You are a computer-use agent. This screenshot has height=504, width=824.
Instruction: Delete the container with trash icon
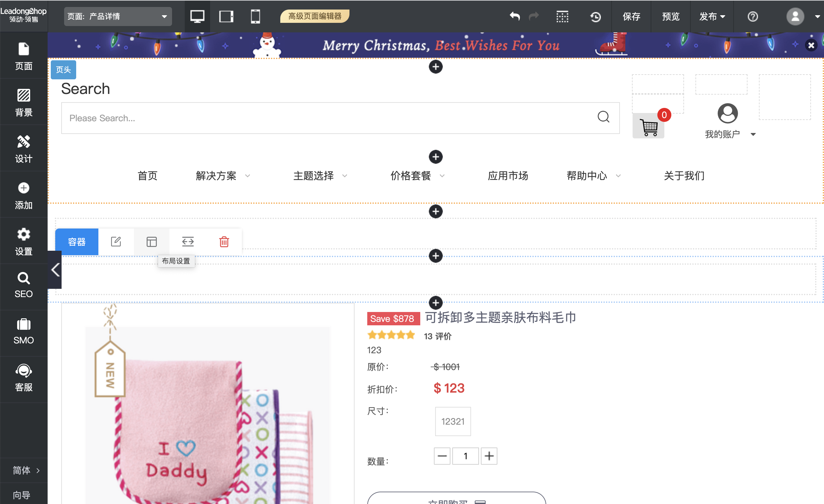224,242
